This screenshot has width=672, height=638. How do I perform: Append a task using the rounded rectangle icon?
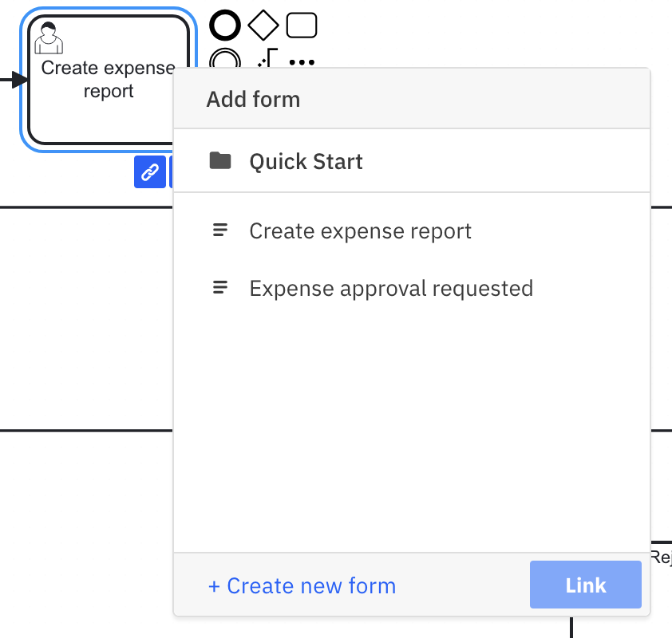point(300,24)
